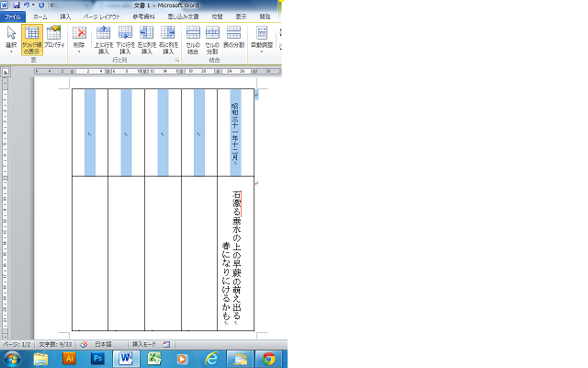Insert a column right with 右に列を挿入

point(168,40)
